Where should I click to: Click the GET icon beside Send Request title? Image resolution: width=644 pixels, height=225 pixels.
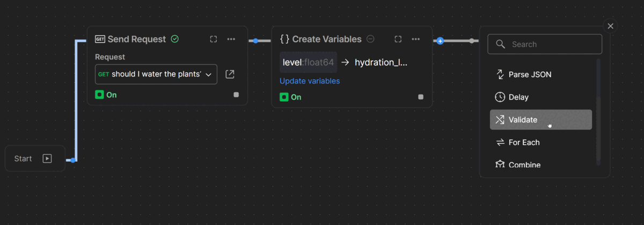click(100, 39)
